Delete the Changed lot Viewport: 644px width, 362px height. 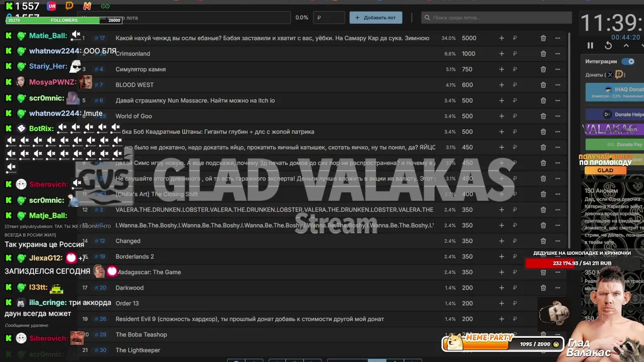point(543,241)
